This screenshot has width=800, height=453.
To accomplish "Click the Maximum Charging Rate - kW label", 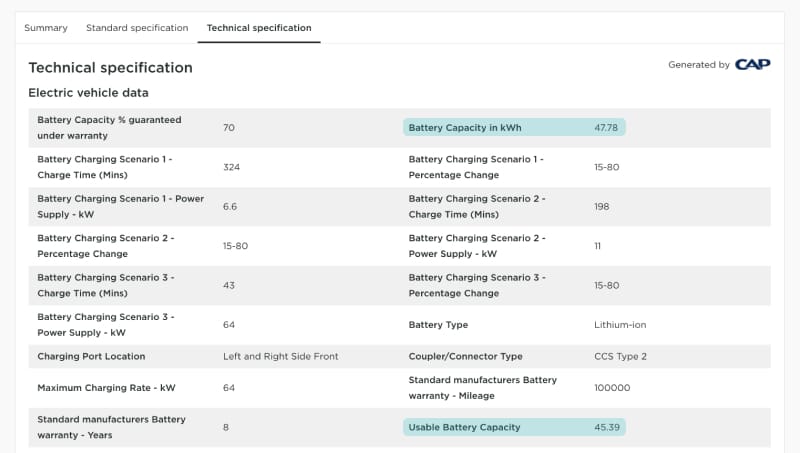I will 106,388.
